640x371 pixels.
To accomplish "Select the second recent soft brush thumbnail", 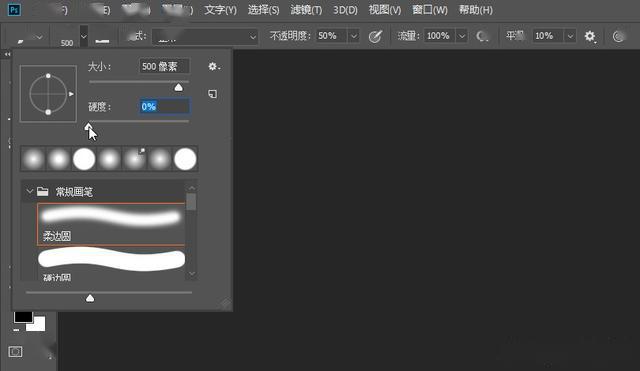I will click(58, 159).
